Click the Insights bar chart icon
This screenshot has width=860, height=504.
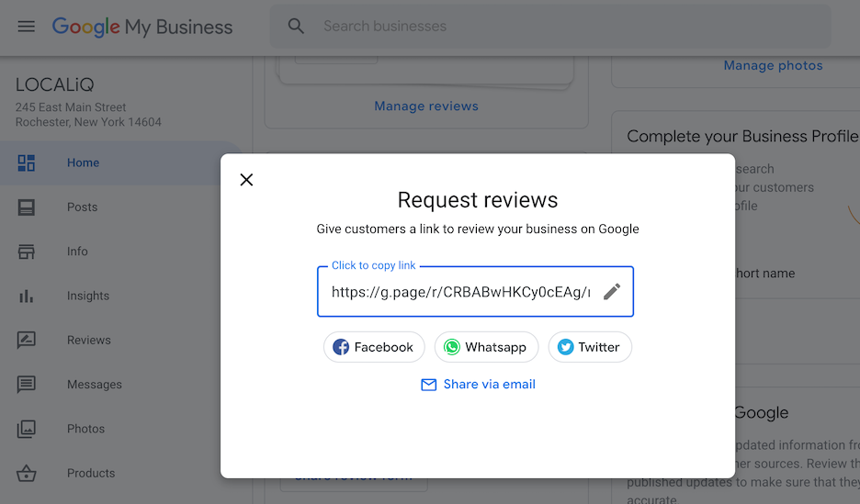pos(27,296)
